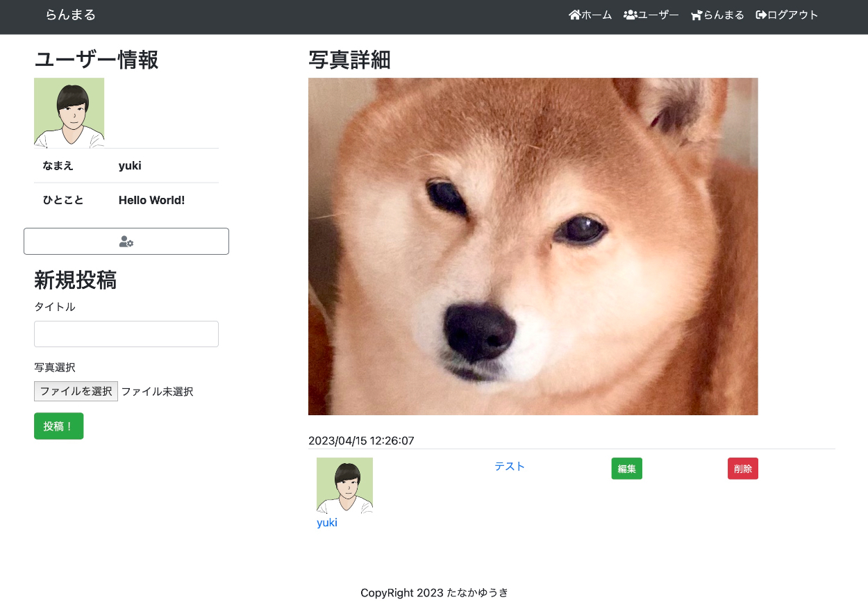This screenshot has width=868, height=602.
Task: Click the yuki username link below avatar
Action: [327, 523]
